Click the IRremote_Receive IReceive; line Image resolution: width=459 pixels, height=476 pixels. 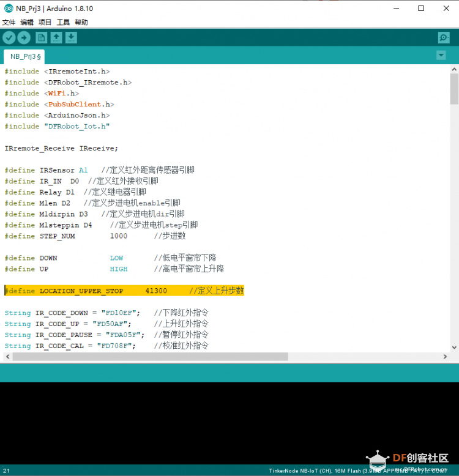61,148
